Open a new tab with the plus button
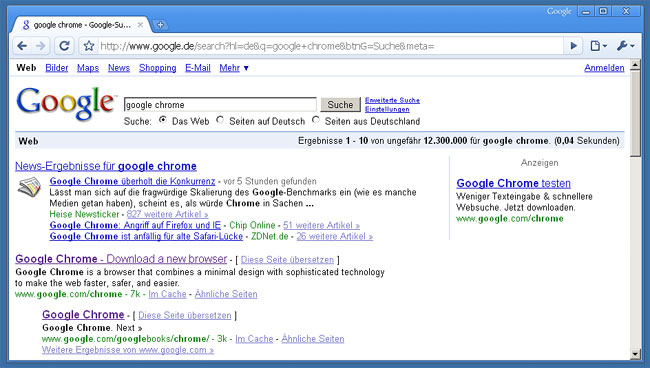This screenshot has width=650, height=368. (160, 25)
